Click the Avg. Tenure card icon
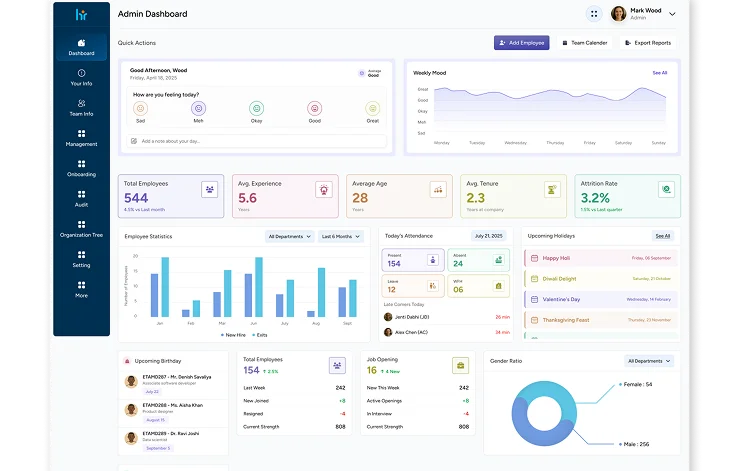This screenshot has width=739, height=471. pos(552,190)
